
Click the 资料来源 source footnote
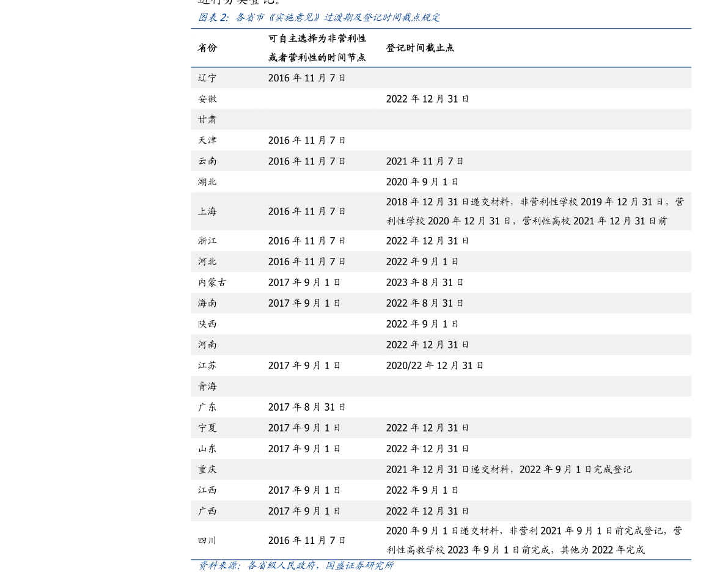296,566
